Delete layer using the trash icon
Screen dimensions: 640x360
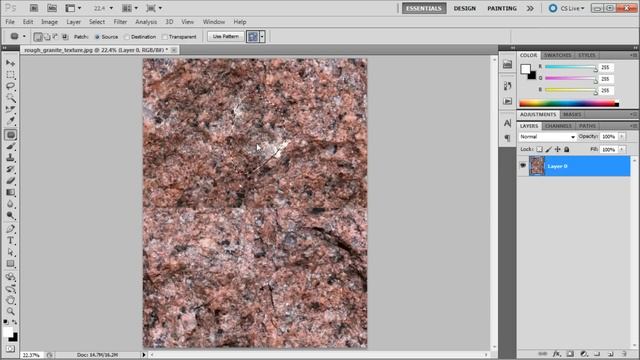(x=624, y=354)
